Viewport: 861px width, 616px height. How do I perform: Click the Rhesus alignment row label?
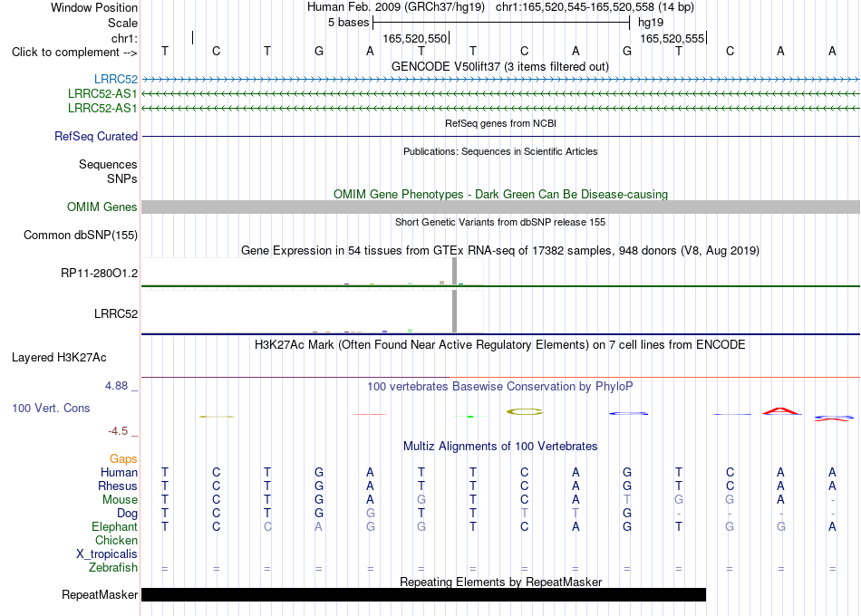[118, 486]
